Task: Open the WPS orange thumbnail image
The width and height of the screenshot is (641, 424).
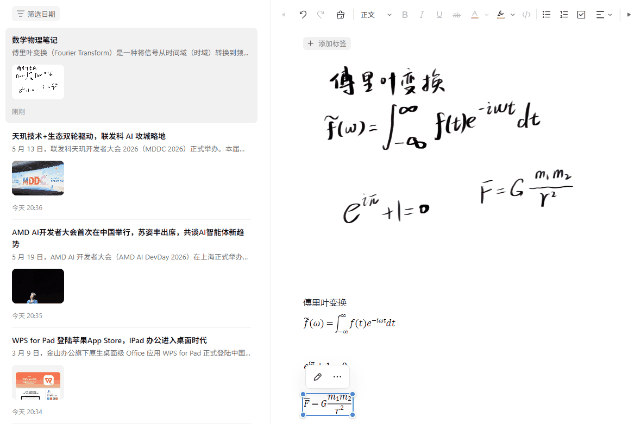Action: coord(38,382)
